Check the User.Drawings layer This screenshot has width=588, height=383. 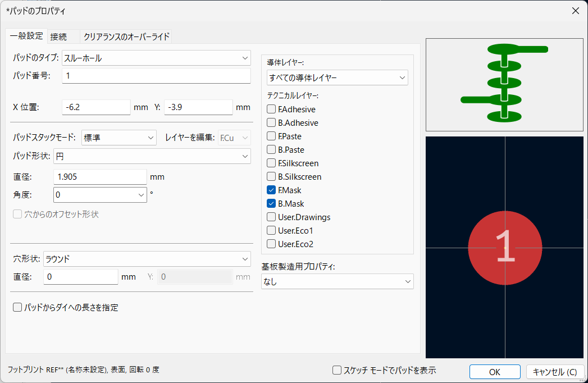coord(271,217)
